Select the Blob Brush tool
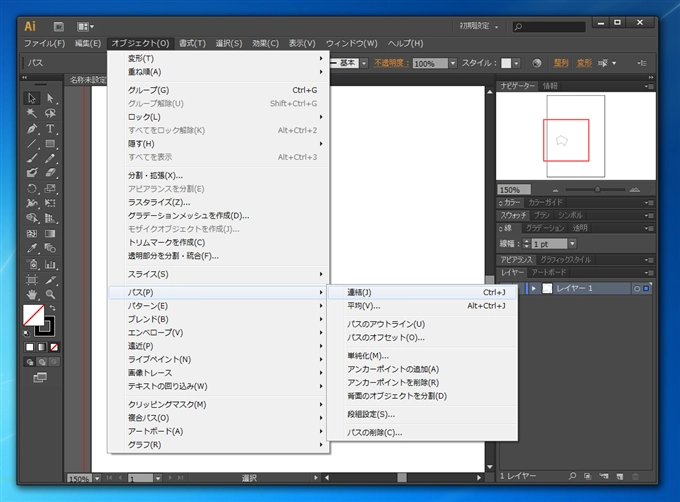The image size is (680, 502). (32, 173)
